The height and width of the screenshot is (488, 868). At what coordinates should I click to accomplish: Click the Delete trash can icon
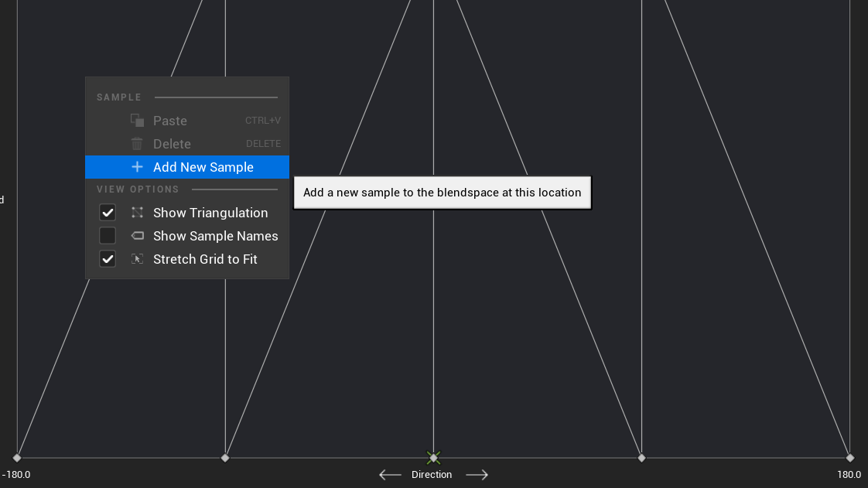pos(137,144)
